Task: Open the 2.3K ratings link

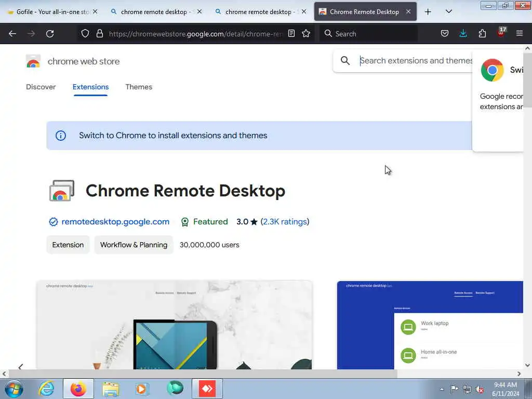Action: tap(285, 222)
